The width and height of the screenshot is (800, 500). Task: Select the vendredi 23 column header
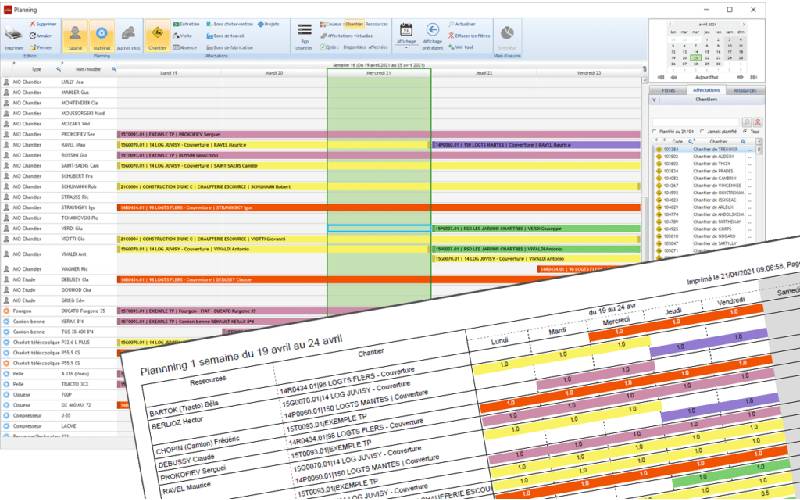click(x=588, y=73)
